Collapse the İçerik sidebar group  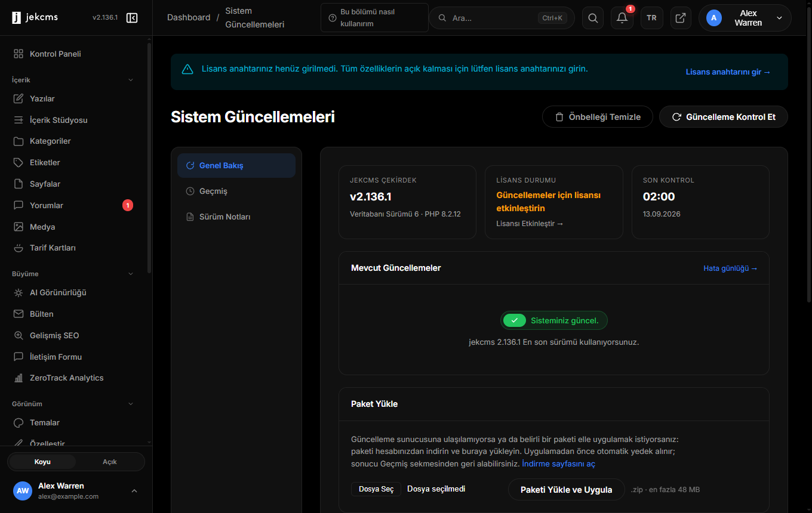click(131, 80)
